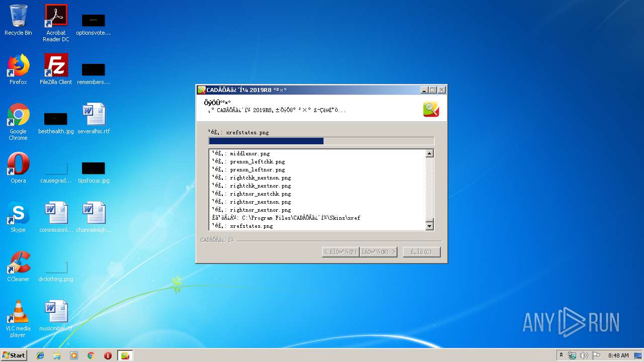Launch FileZilla Client shortcut

(56, 69)
